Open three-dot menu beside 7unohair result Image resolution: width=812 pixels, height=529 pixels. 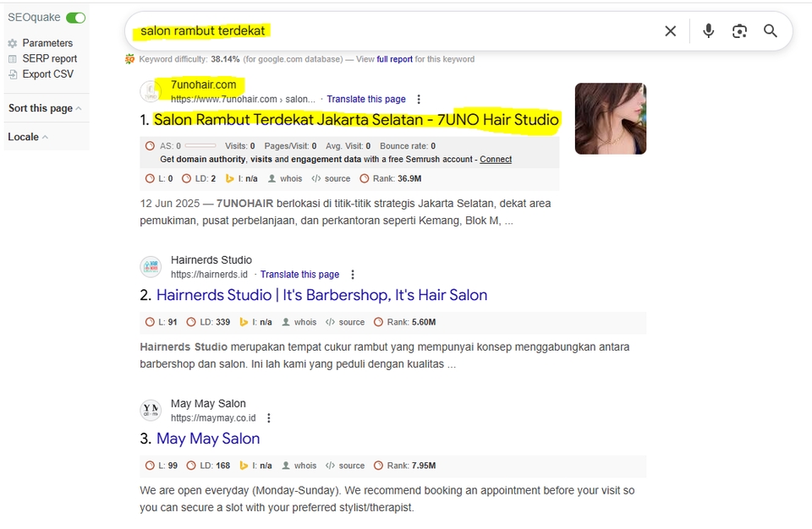(x=418, y=100)
